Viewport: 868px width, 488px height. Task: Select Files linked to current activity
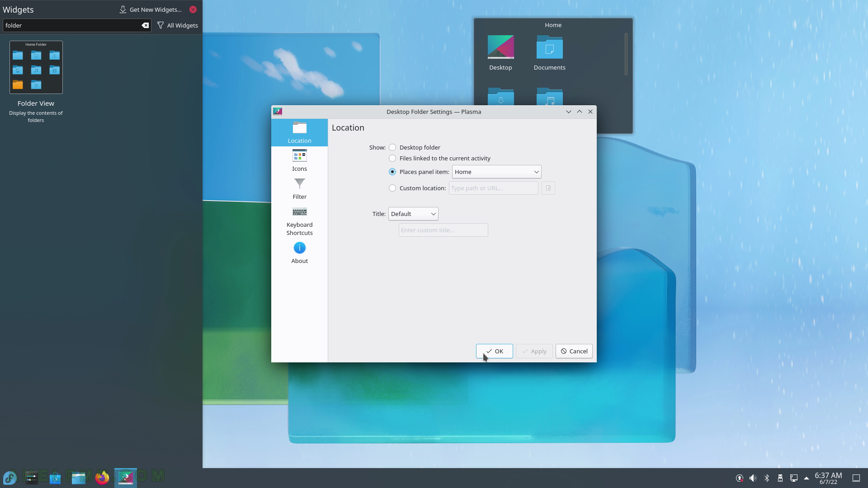point(392,158)
